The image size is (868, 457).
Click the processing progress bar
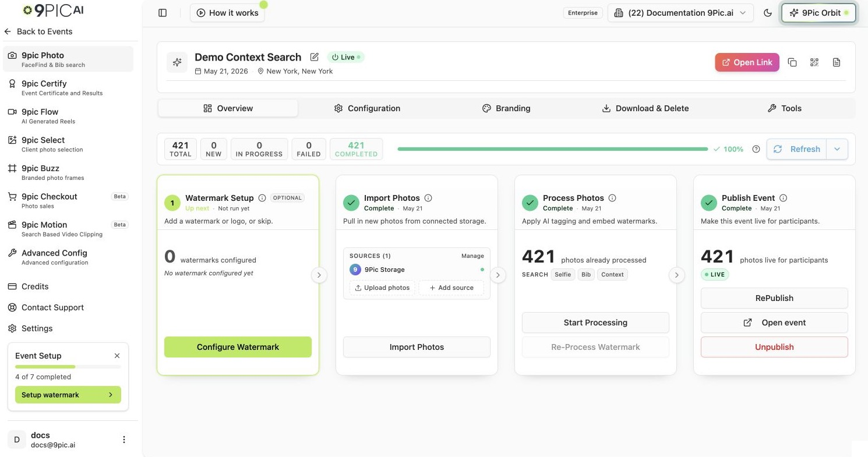pos(553,149)
